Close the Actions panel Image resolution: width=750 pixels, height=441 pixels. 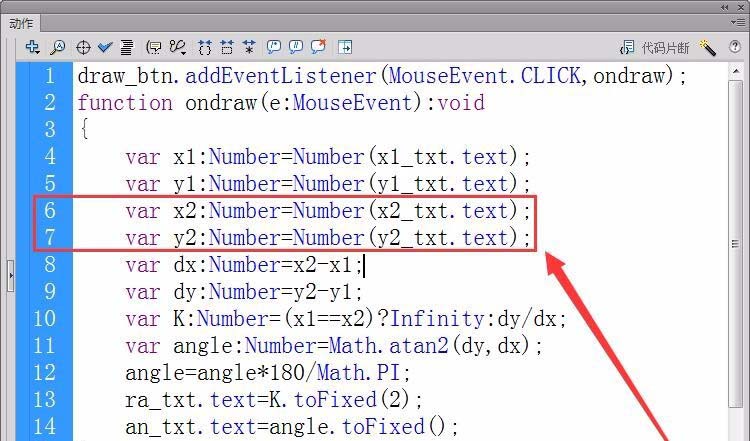[741, 7]
